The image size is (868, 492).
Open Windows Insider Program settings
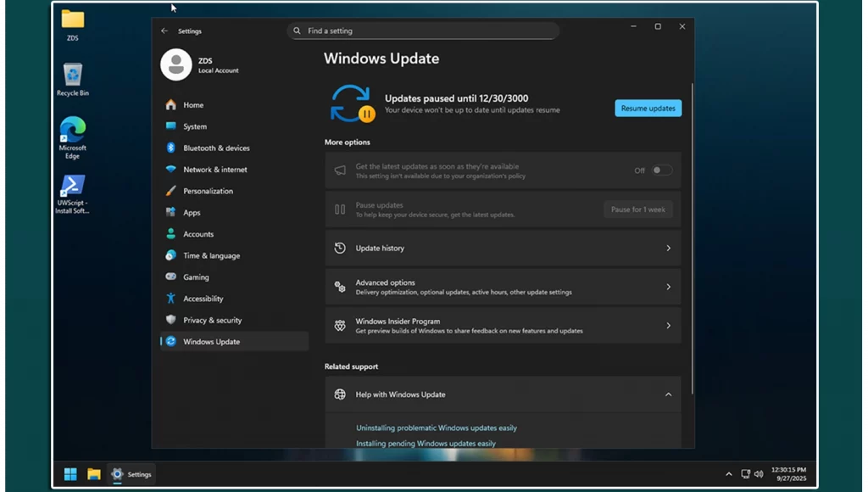pos(503,326)
